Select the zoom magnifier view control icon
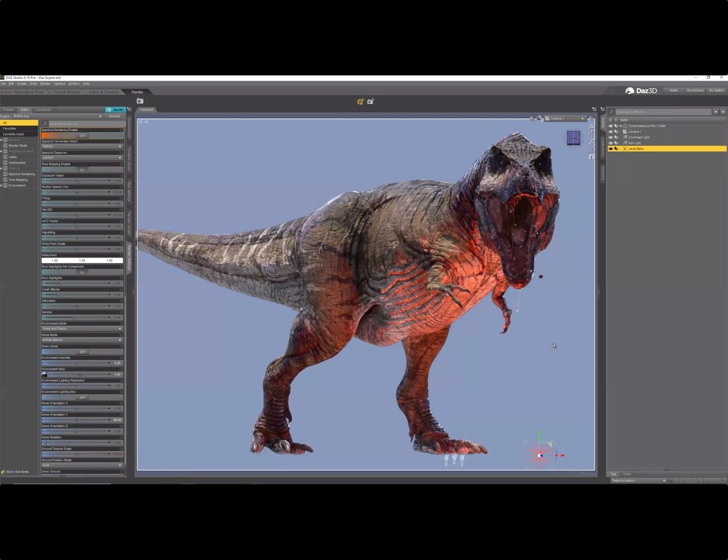Screen dimensions: 728x560 coord(591,142)
